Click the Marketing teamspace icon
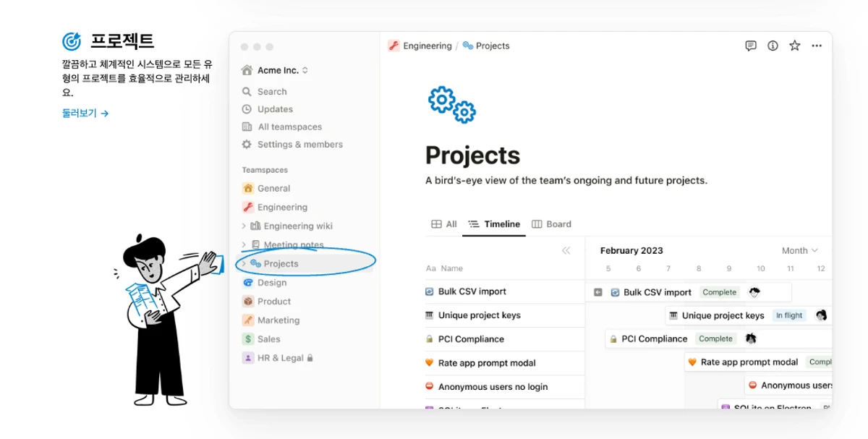 point(248,320)
